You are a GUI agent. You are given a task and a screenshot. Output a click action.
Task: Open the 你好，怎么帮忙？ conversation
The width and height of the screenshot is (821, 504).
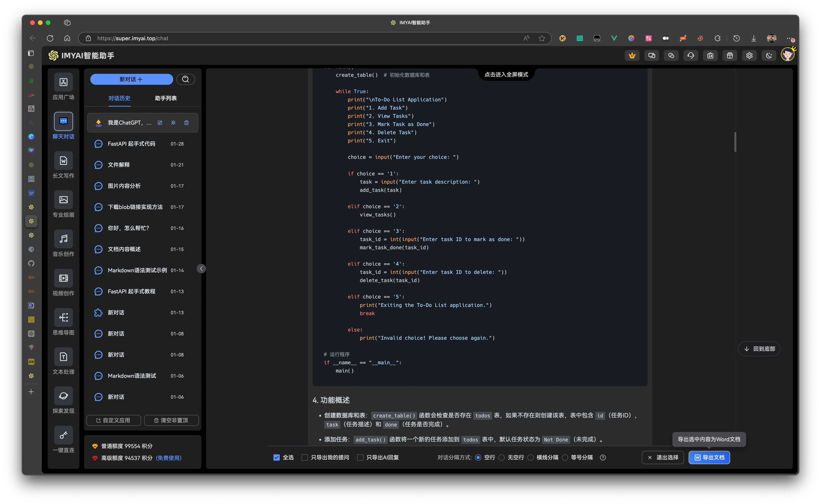pos(142,228)
